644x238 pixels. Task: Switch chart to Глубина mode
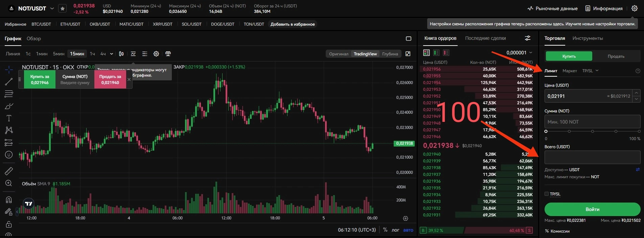pos(390,54)
